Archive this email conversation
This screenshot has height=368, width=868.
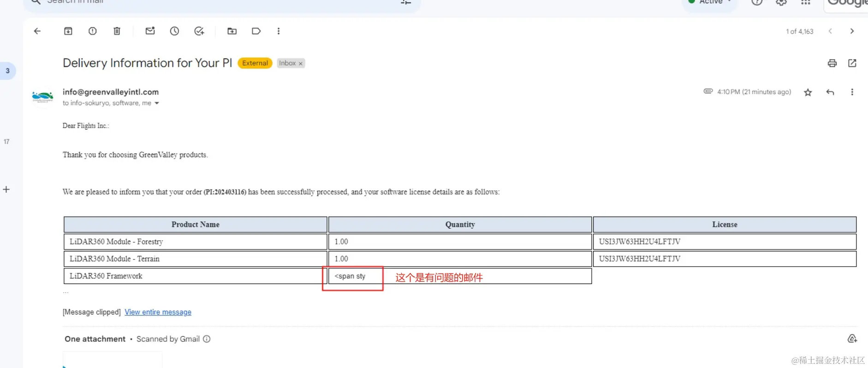pyautogui.click(x=68, y=31)
